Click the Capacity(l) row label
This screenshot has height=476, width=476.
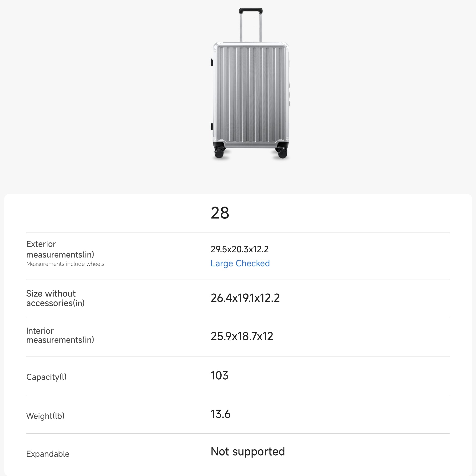(46, 377)
